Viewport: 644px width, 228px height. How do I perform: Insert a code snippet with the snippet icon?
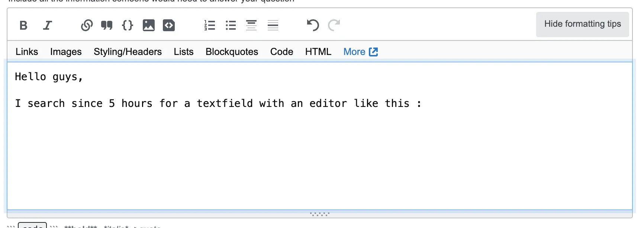coord(169,25)
